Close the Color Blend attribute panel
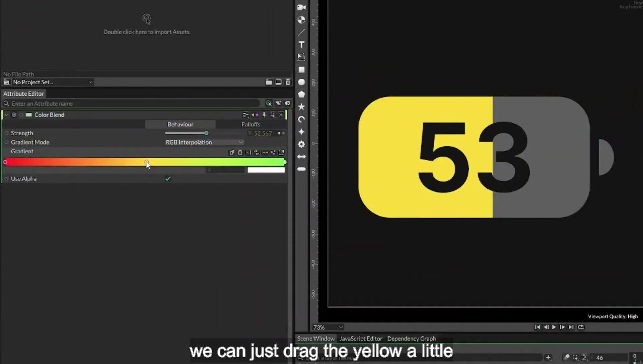This screenshot has width=643, height=364. 281,115
